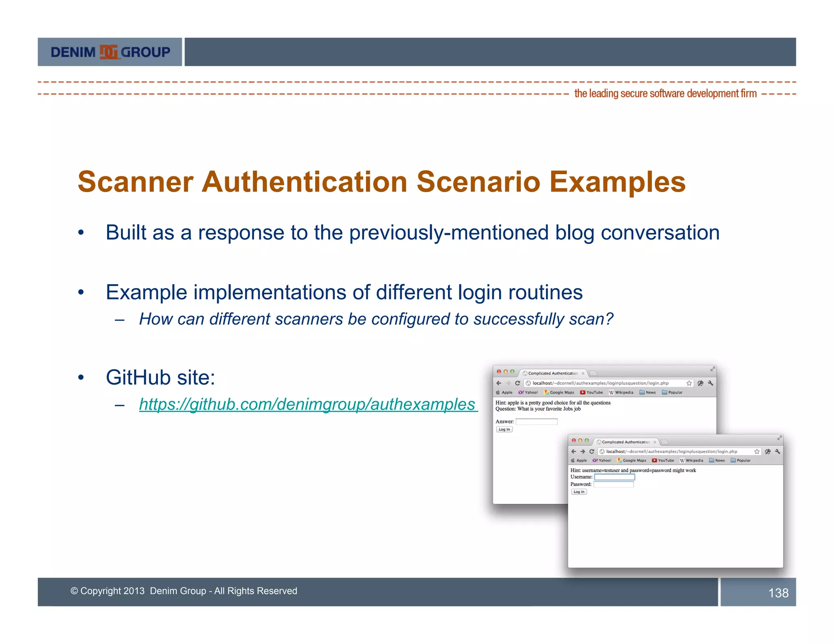Click Wikipedia bookmark in the Username login browser window
This screenshot has width=834, height=644.
pos(691,460)
